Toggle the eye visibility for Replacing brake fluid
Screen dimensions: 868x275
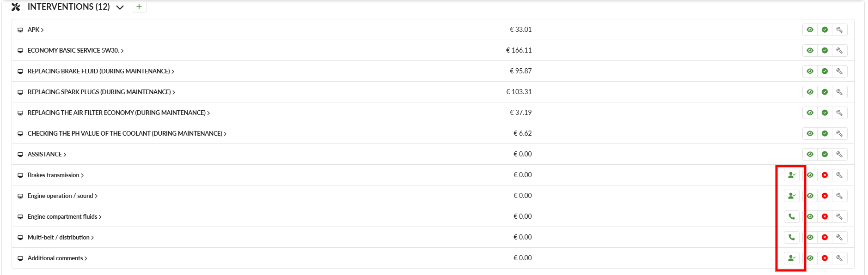tap(810, 71)
